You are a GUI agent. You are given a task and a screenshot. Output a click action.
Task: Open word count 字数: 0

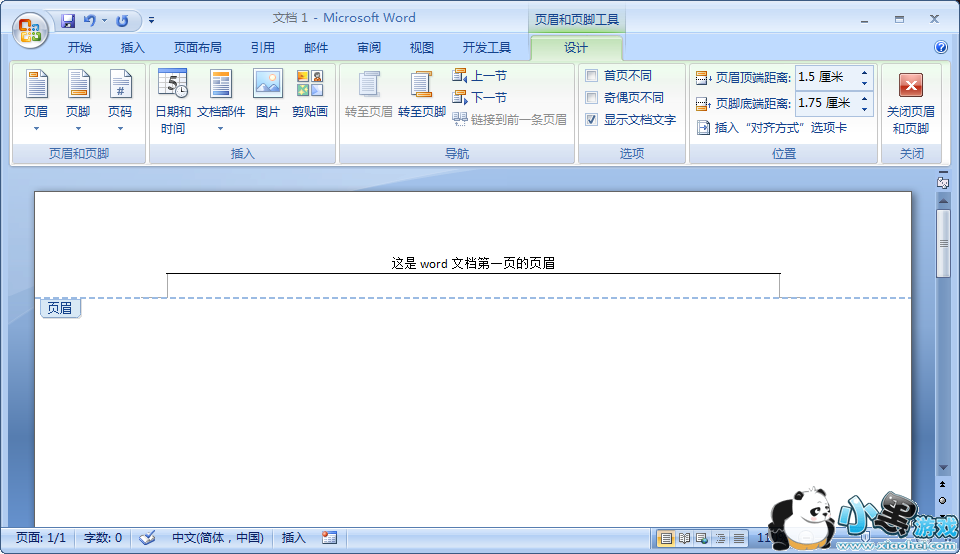click(103, 538)
